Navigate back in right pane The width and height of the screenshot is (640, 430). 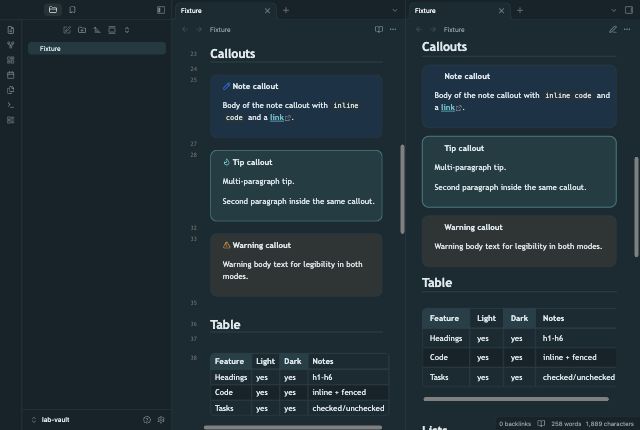click(x=419, y=29)
